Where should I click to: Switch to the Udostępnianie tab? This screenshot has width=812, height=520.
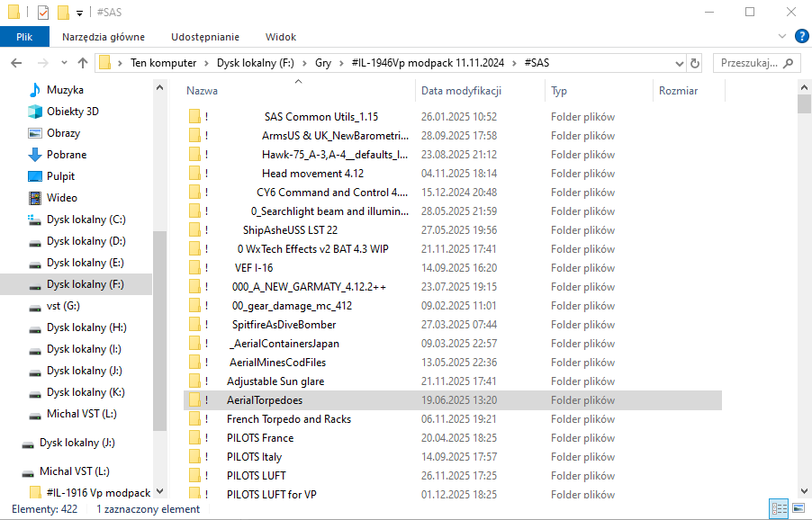click(x=205, y=37)
